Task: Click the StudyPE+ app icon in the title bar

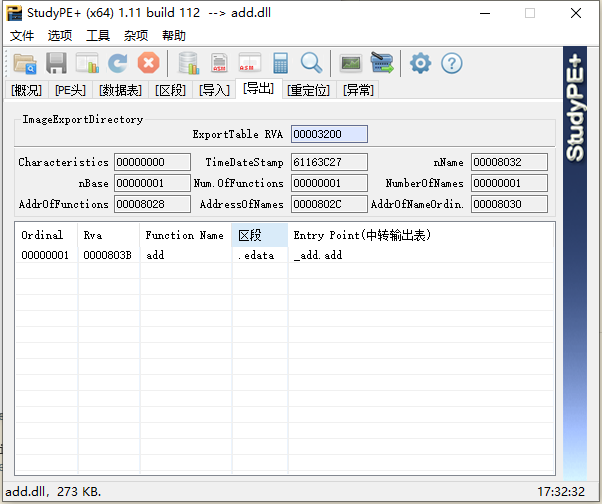Action: point(14,13)
